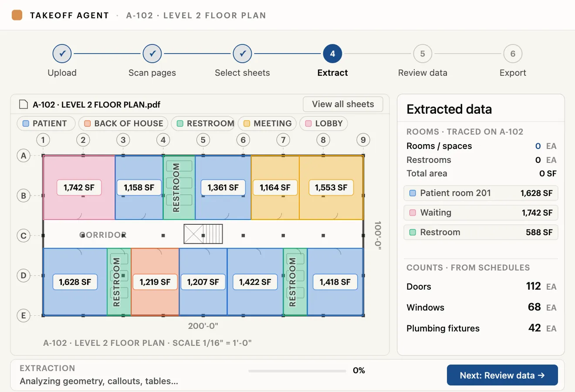Click the Rooms / spaces count row
The width and height of the screenshot is (575, 392).
coord(481,146)
